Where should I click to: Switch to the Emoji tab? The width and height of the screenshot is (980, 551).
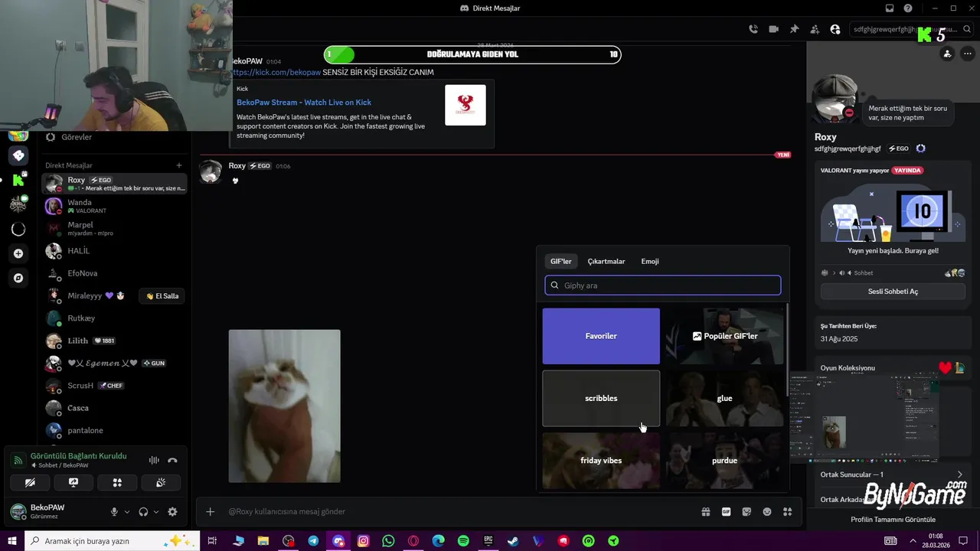tap(650, 262)
